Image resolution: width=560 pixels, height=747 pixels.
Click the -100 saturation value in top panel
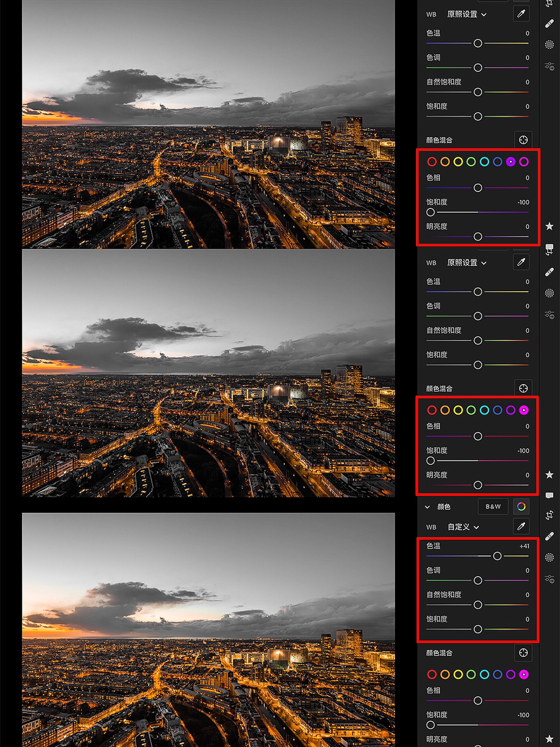(x=523, y=202)
